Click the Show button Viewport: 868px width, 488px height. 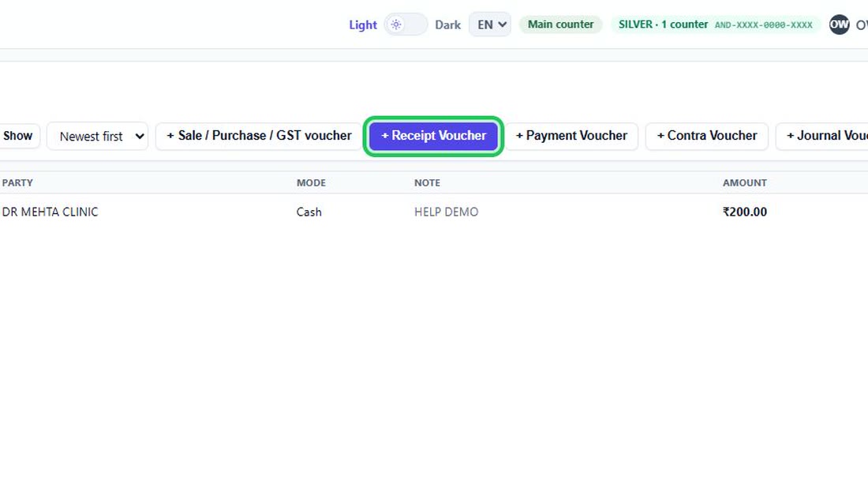[18, 136]
